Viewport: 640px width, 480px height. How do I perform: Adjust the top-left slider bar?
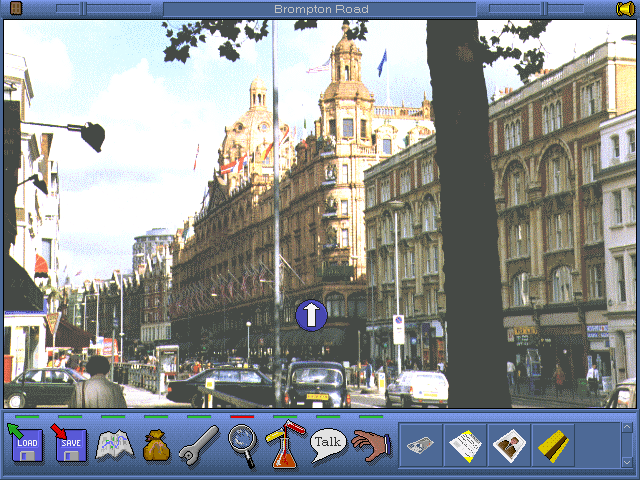pyautogui.click(x=84, y=9)
